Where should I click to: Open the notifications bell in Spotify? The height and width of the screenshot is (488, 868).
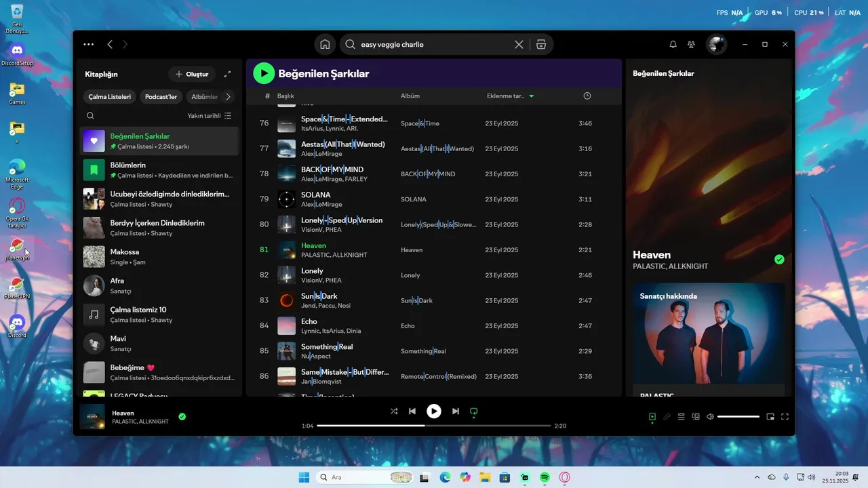point(673,45)
